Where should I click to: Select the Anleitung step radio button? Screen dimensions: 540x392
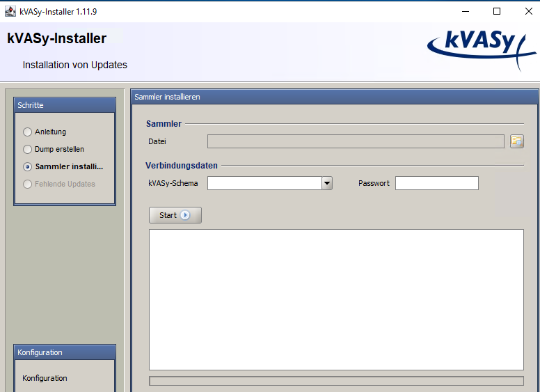tap(28, 132)
